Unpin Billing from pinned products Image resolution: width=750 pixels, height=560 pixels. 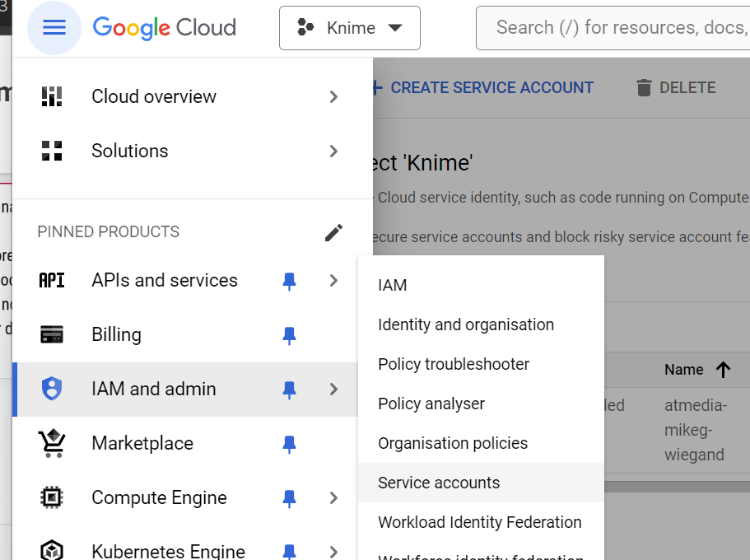(x=289, y=335)
